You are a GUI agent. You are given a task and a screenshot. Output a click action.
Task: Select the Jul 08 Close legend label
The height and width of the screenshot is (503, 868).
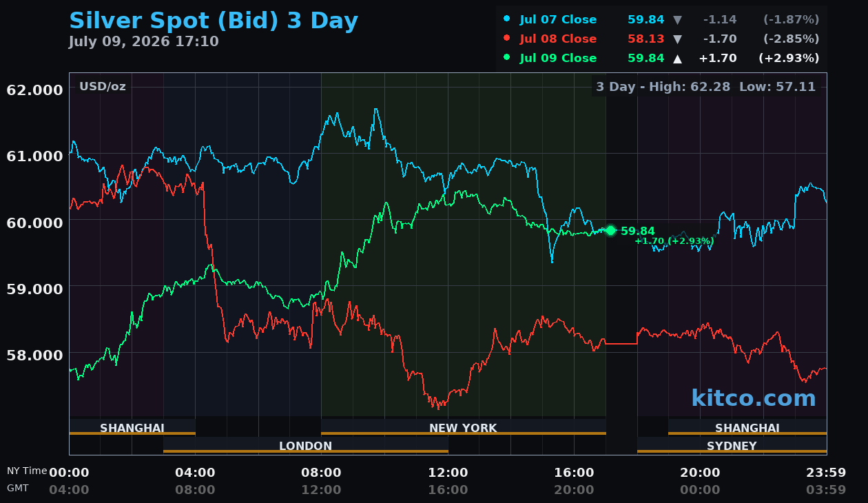(x=559, y=39)
